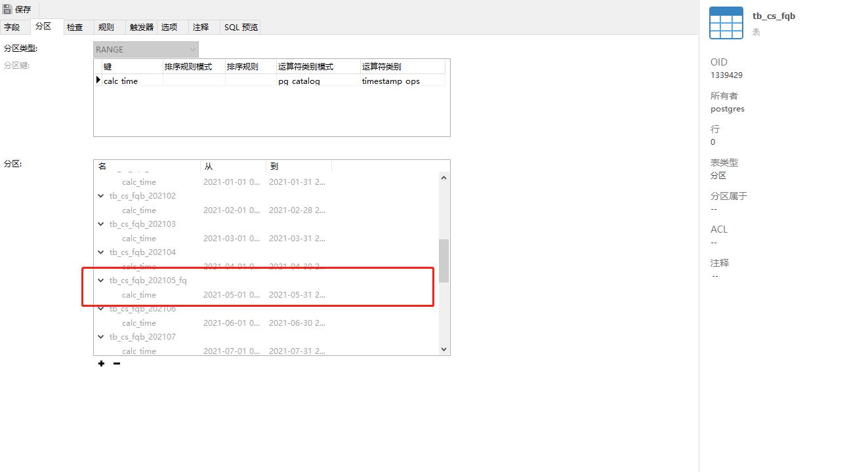The image size is (868, 472).
Task: Click the to value 2021-05-31 2...
Action: point(297,295)
